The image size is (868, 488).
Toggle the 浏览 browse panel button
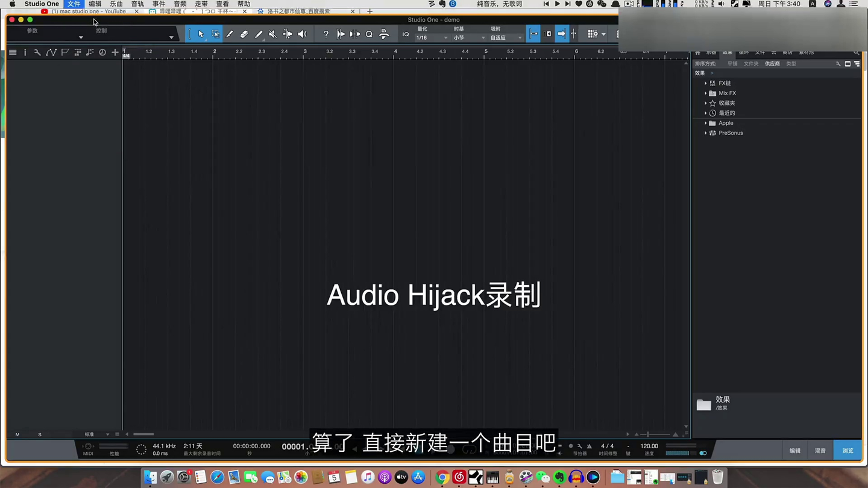pyautogui.click(x=848, y=451)
